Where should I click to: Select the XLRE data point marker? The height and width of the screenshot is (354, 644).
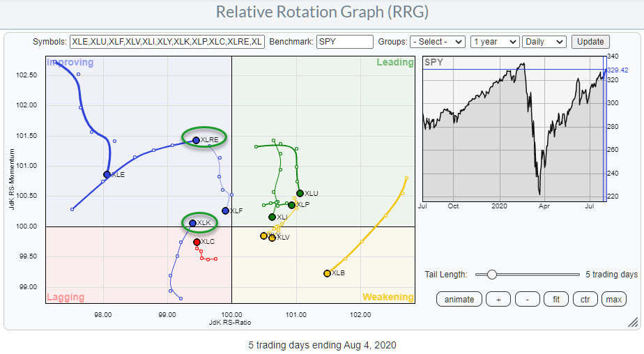pyautogui.click(x=196, y=140)
